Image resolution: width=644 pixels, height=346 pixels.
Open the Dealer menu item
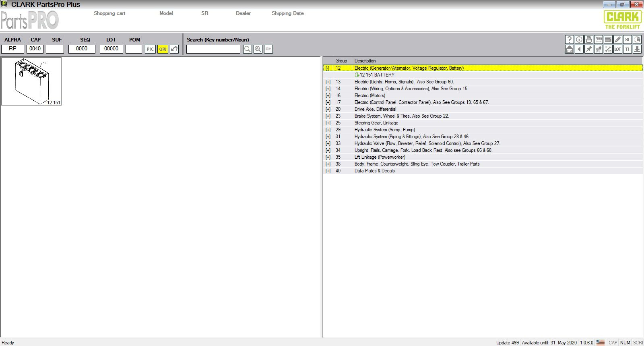244,13
